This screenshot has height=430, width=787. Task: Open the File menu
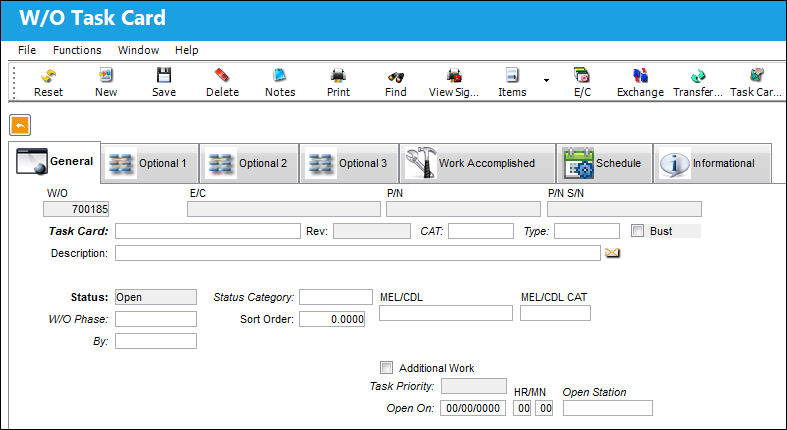(27, 50)
